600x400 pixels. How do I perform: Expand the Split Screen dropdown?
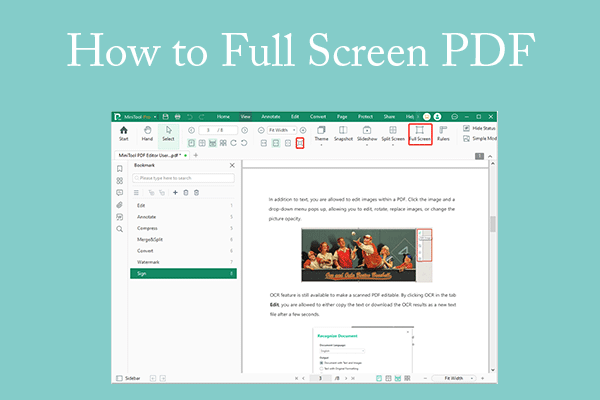click(x=393, y=145)
